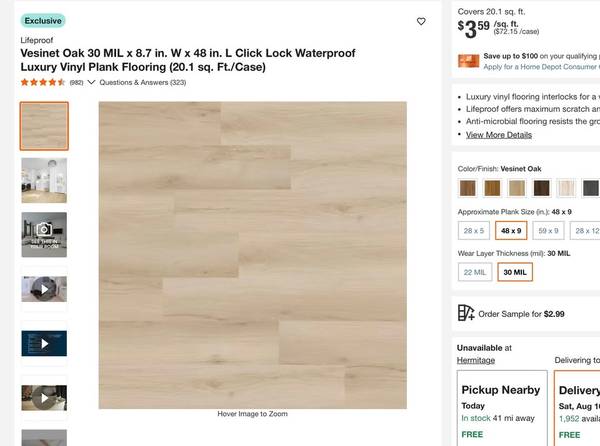
Task: Play the first product video thumbnail
Action: click(44, 289)
